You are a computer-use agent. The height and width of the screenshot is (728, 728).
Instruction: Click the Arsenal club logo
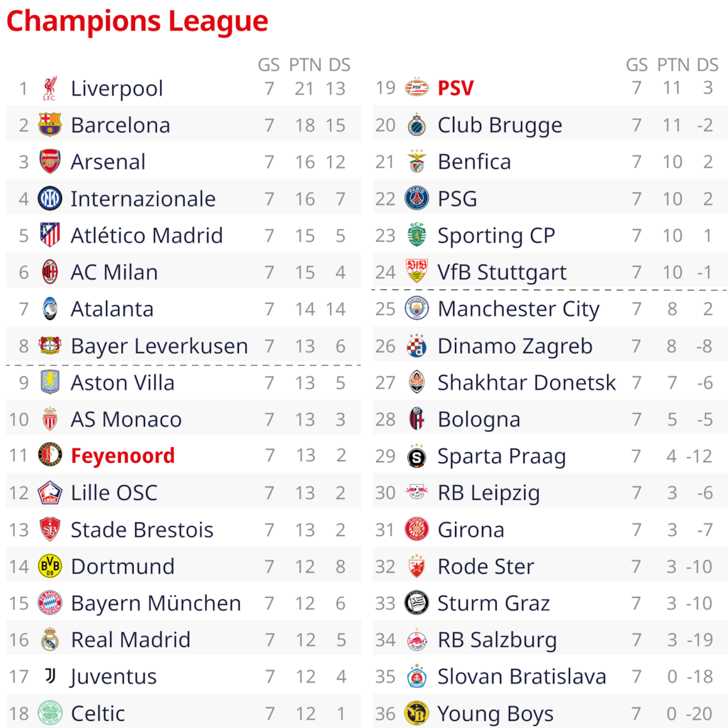point(50,161)
